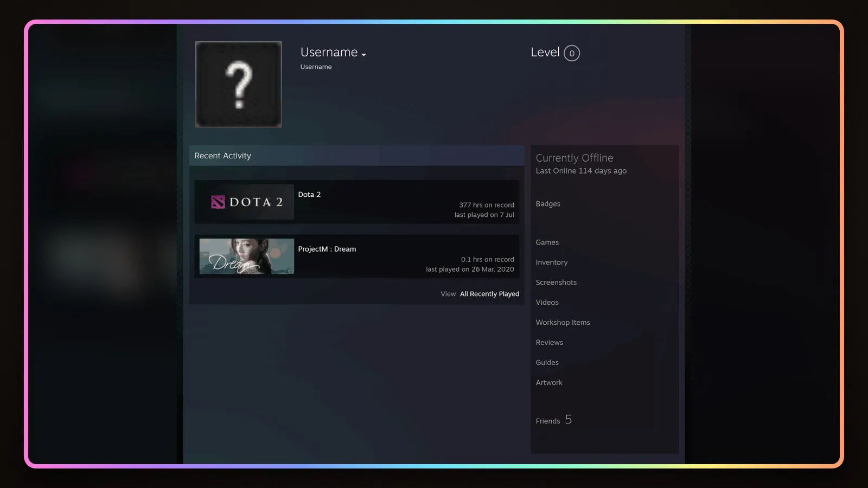Click the question mark profile avatar
Viewport: 868px width, 488px height.
(238, 84)
